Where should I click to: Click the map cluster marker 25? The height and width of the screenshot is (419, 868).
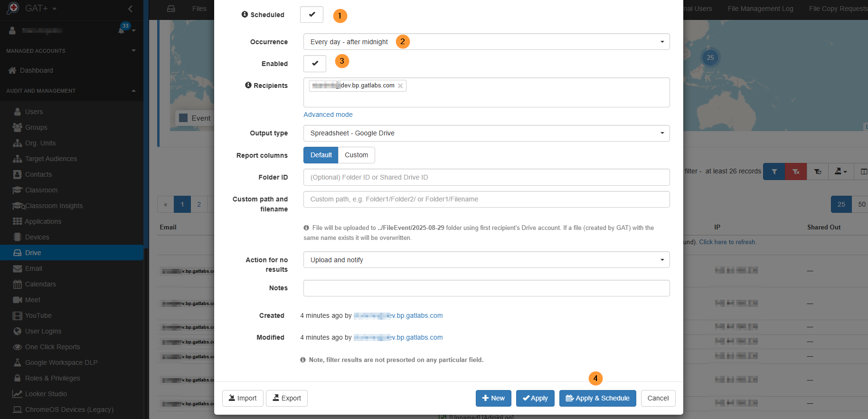(710, 57)
